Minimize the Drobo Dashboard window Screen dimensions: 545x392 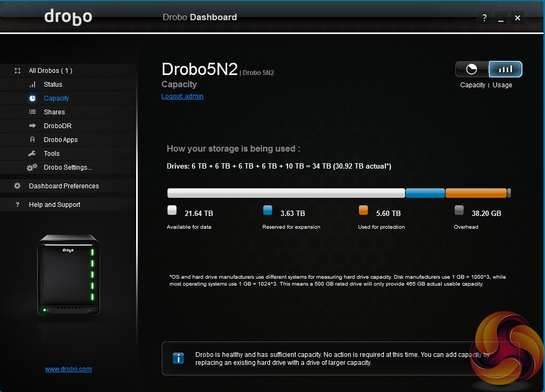click(x=501, y=18)
